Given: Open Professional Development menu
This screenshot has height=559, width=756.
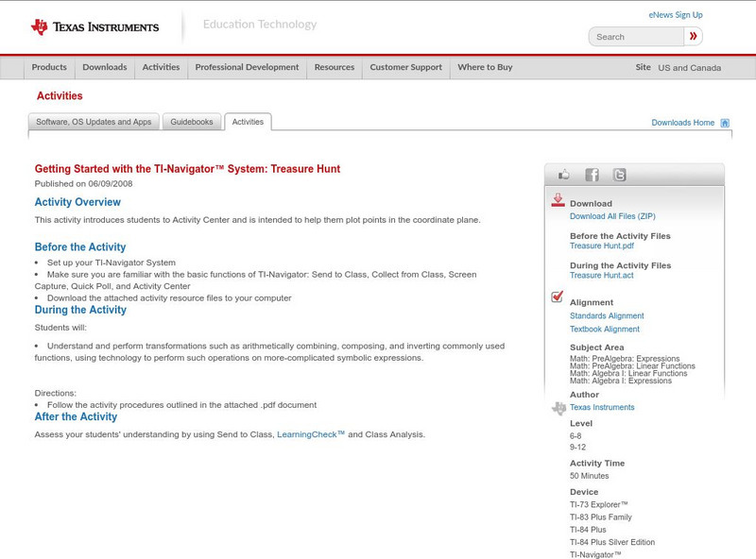Looking at the screenshot, I should pos(247,67).
